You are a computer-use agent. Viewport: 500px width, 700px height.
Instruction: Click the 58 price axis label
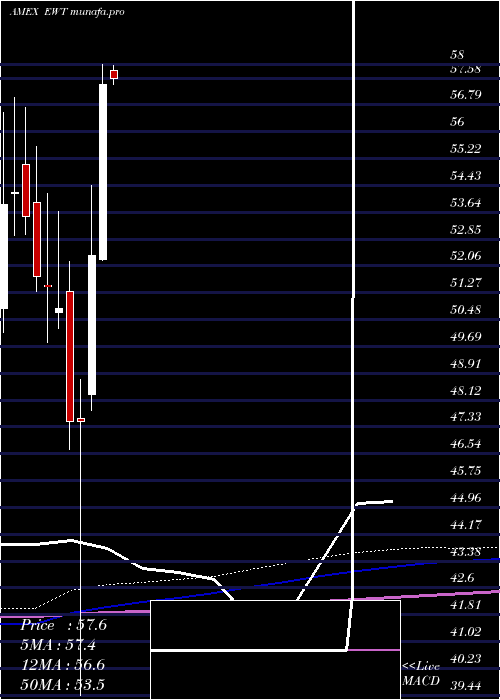pyautogui.click(x=457, y=55)
